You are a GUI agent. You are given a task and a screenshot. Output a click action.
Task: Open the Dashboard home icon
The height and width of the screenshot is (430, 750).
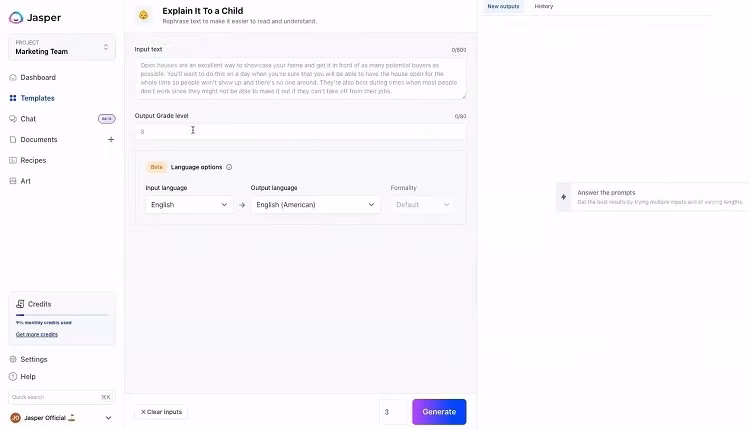(x=12, y=77)
